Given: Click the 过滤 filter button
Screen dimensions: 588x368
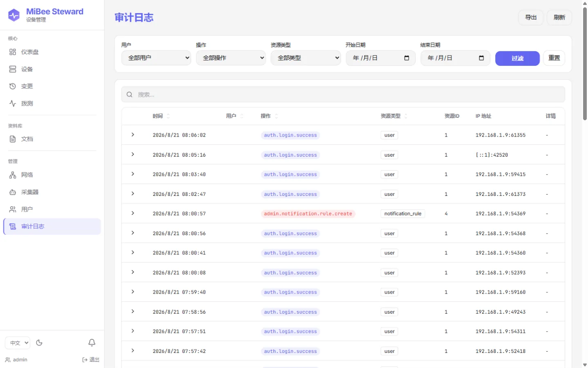Looking at the screenshot, I should pos(517,58).
